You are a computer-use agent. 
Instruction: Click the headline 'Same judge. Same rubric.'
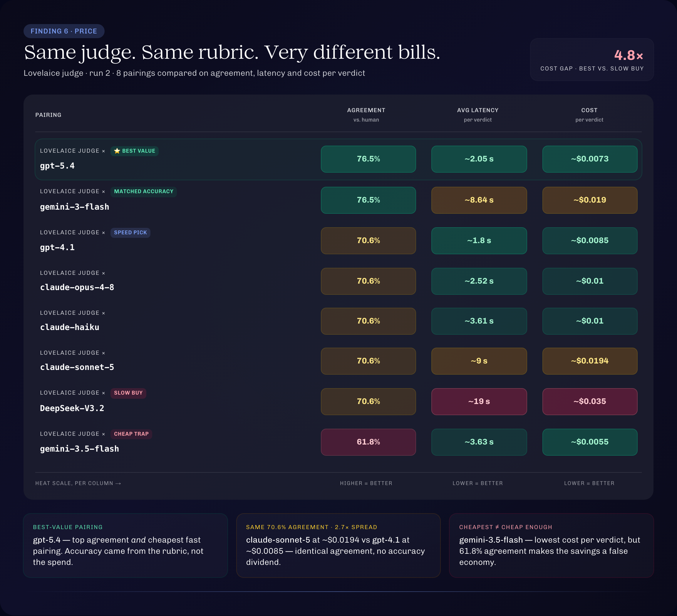click(x=141, y=53)
